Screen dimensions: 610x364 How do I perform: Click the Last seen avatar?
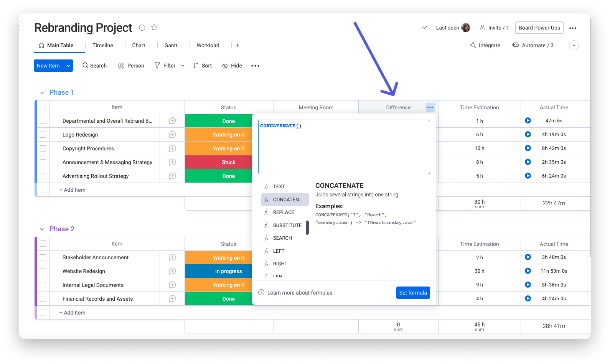[x=466, y=28]
